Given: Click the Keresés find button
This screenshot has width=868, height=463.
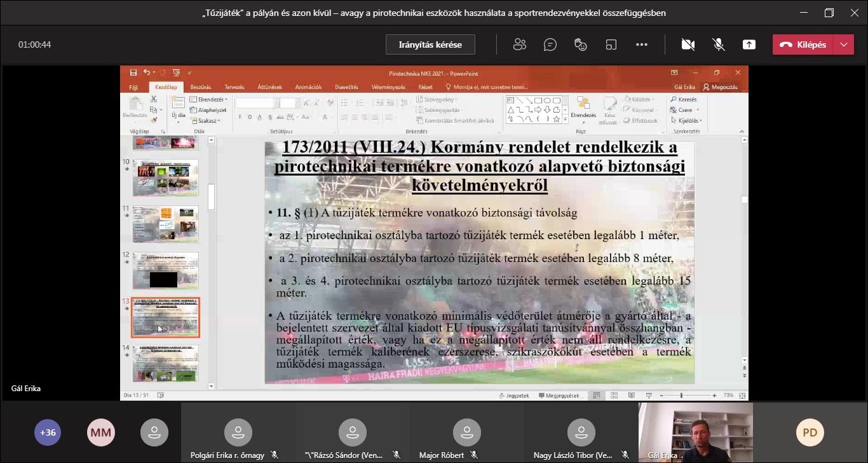Looking at the screenshot, I should tap(684, 100).
